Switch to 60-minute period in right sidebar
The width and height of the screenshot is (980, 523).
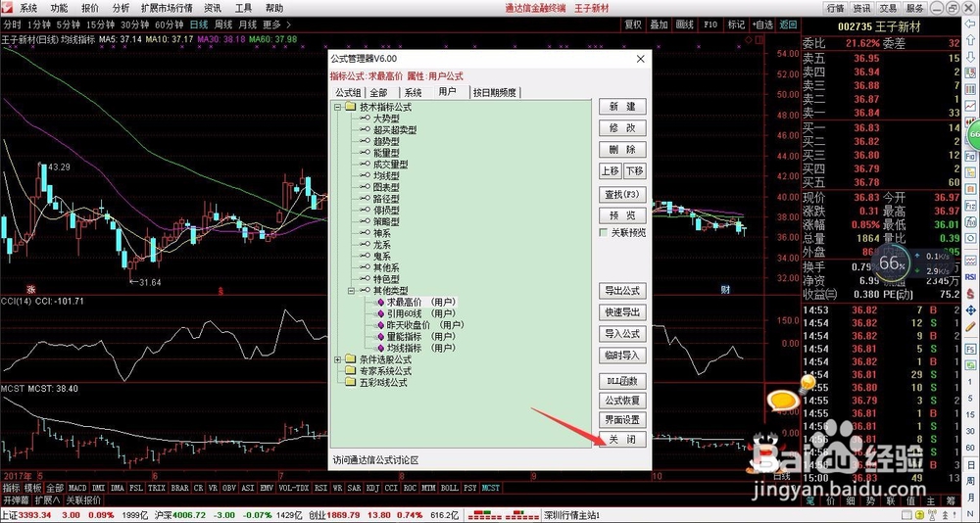click(x=970, y=448)
